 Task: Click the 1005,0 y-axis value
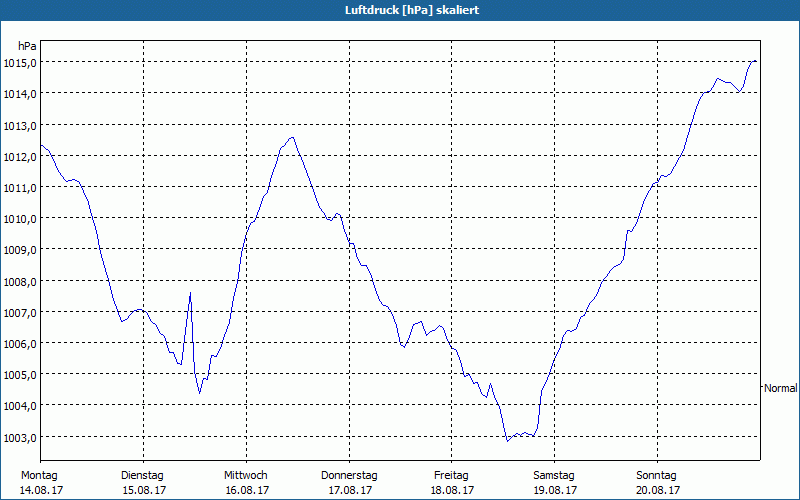[20, 376]
